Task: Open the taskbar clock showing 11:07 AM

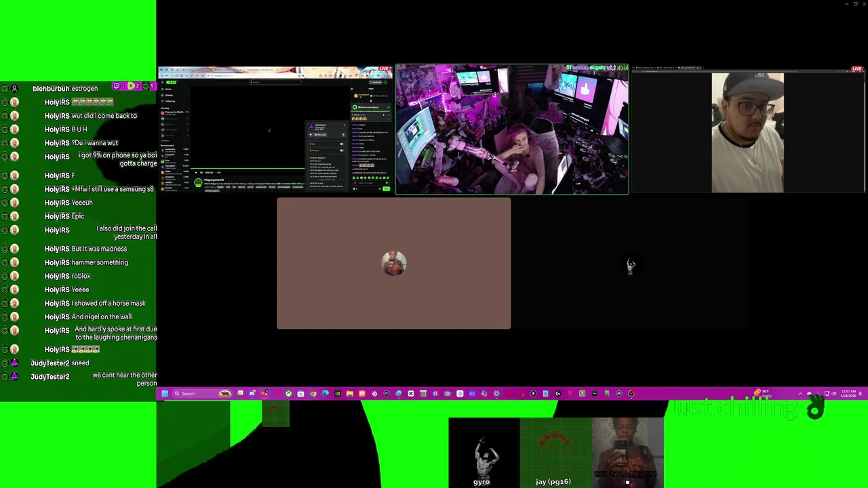Action: [x=848, y=393]
